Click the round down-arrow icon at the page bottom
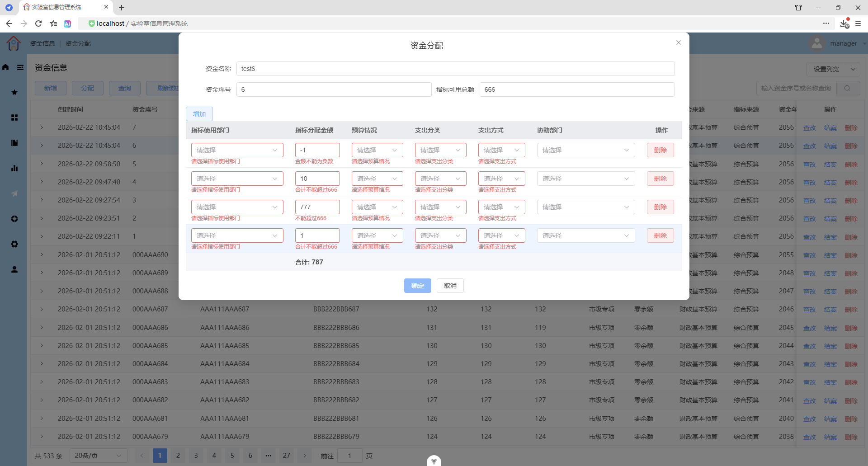This screenshot has height=466, width=868. [x=434, y=461]
